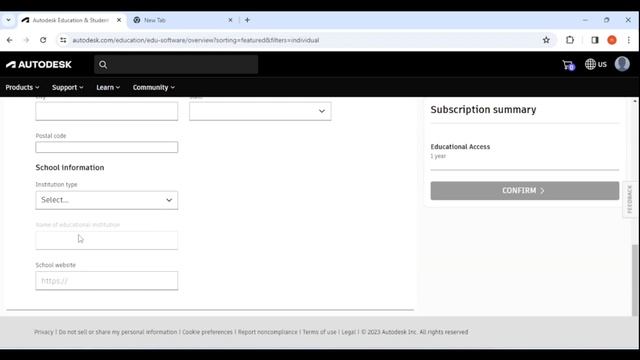Click the '© 2023 Autodesk Inc. All rights reserved' text

click(x=415, y=332)
